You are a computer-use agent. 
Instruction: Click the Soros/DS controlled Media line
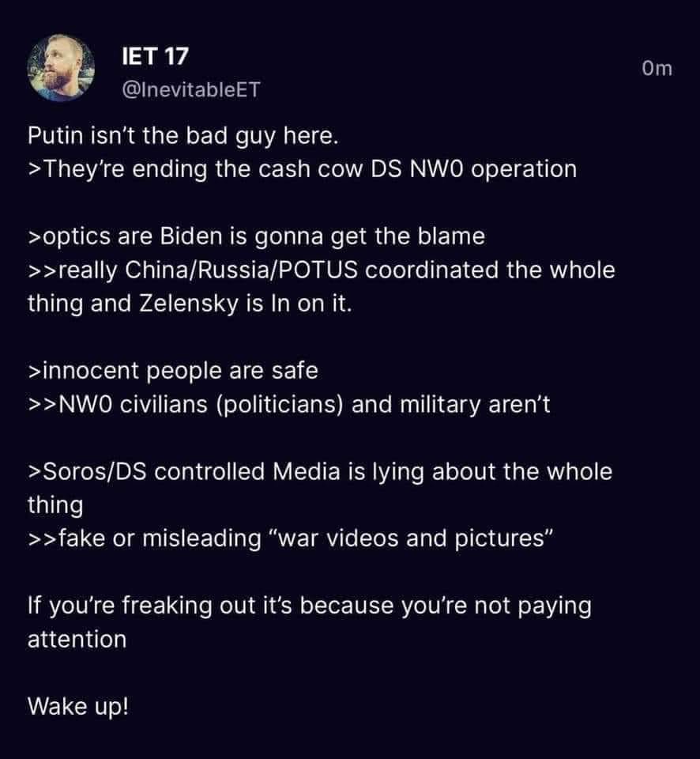pos(320,471)
